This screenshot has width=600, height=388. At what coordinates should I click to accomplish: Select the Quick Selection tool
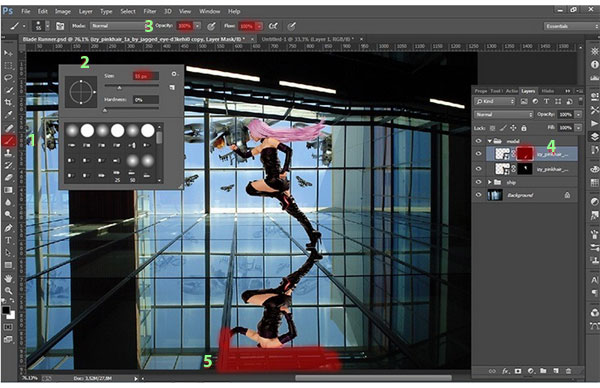[x=8, y=90]
